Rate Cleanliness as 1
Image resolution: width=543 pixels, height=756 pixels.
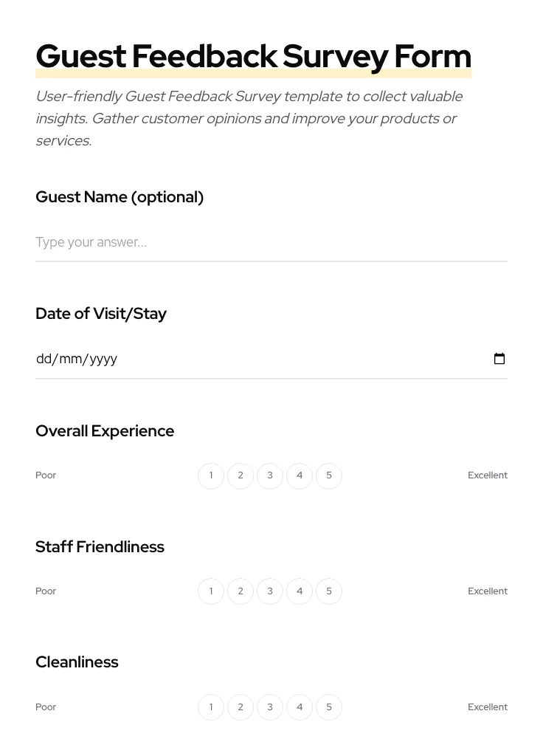[211, 707]
